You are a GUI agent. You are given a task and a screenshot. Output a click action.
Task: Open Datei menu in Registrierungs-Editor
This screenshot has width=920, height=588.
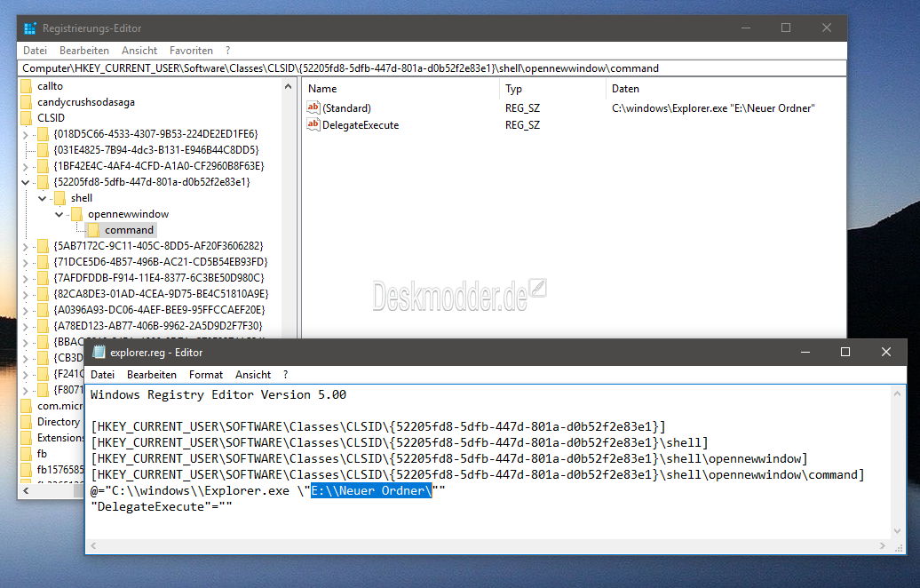tap(36, 51)
